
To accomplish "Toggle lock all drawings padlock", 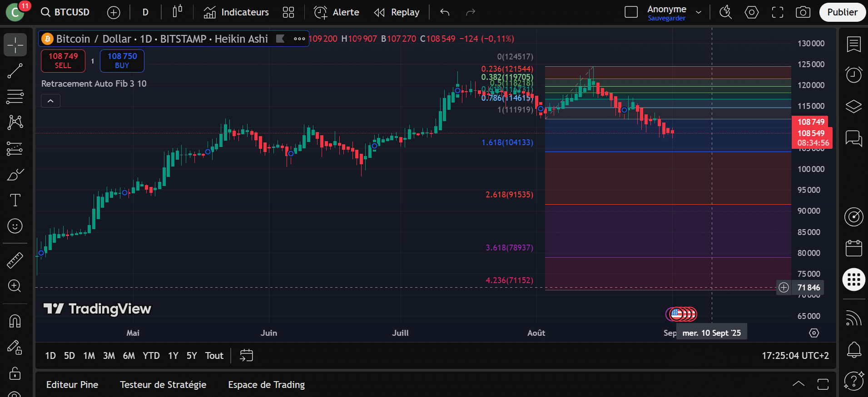I will [15, 373].
